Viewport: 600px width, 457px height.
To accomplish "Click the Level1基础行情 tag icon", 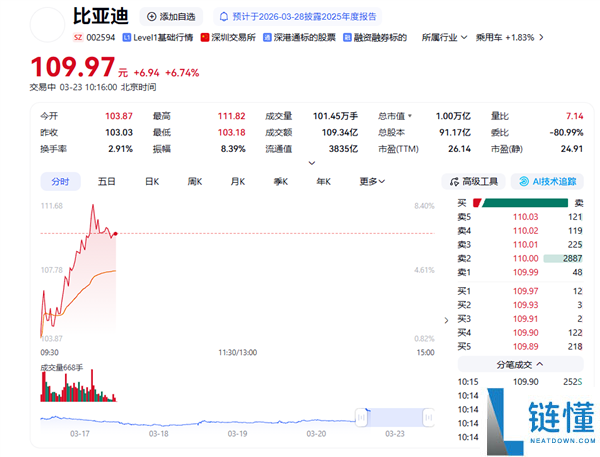I will pyautogui.click(x=126, y=38).
